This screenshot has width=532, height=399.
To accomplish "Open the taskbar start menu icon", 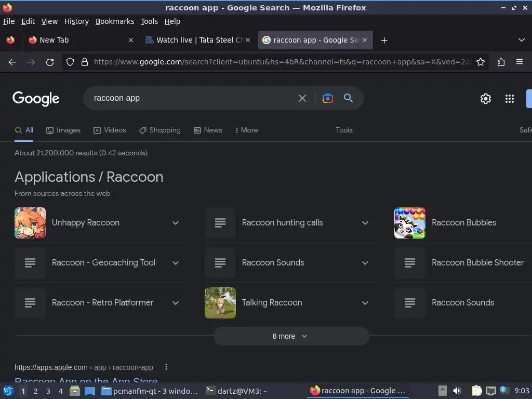I will 8,391.
